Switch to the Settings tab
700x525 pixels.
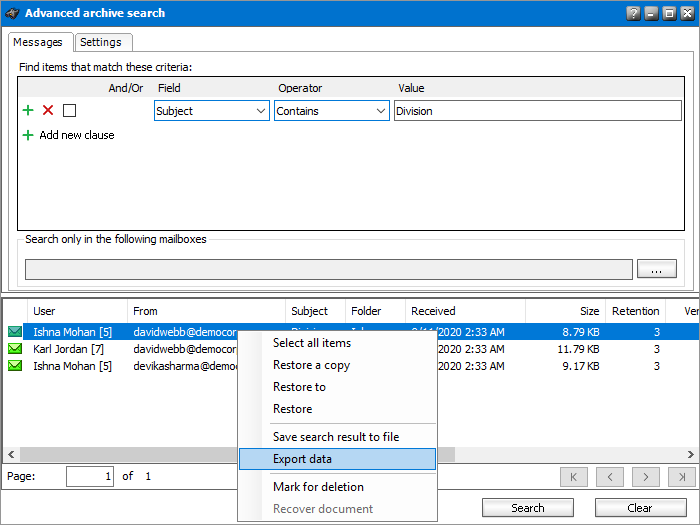tap(101, 42)
